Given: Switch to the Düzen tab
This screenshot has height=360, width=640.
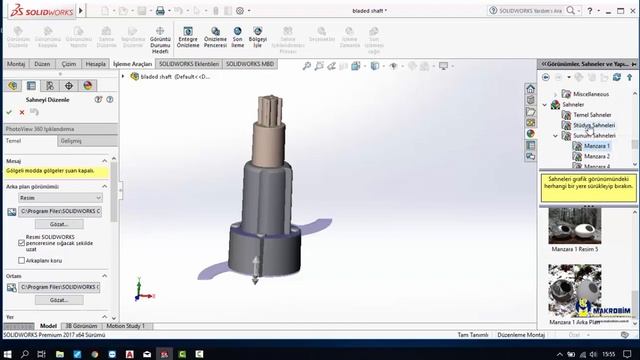Looking at the screenshot, I should point(42,64).
